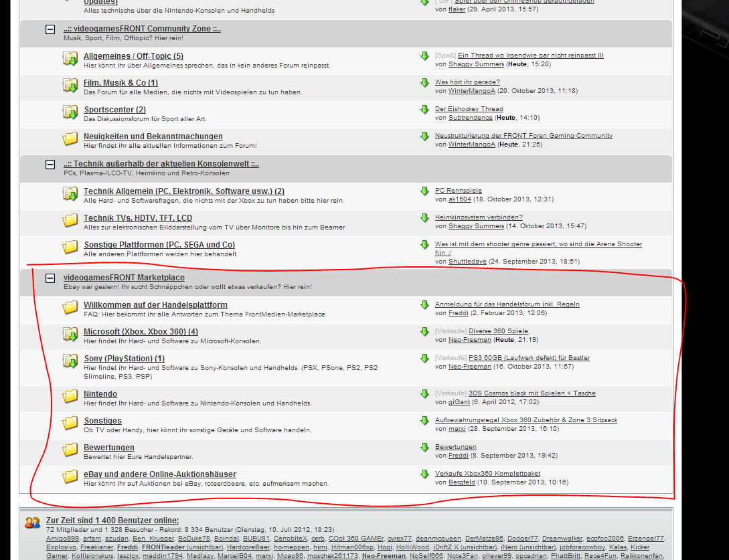
Task: Open the Bewertungen forum
Action: point(108,448)
